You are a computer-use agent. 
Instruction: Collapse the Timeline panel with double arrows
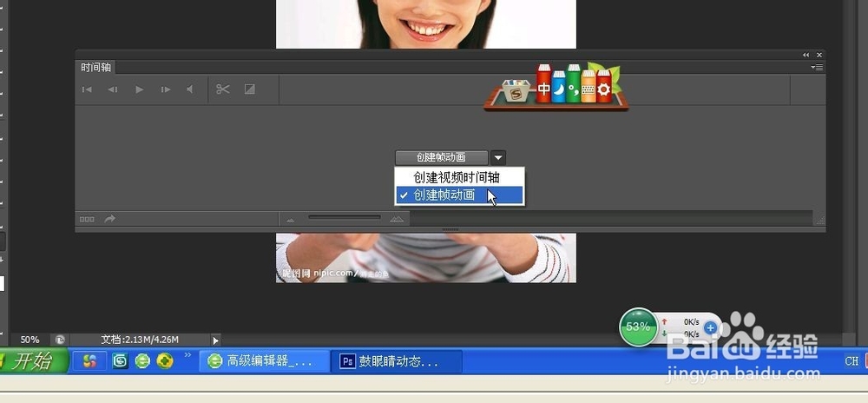coord(806,55)
